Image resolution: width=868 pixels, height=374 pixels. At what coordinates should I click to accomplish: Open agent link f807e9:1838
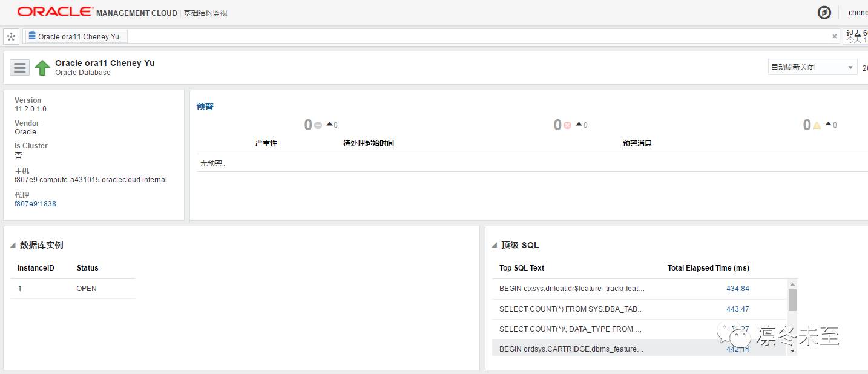[35, 204]
